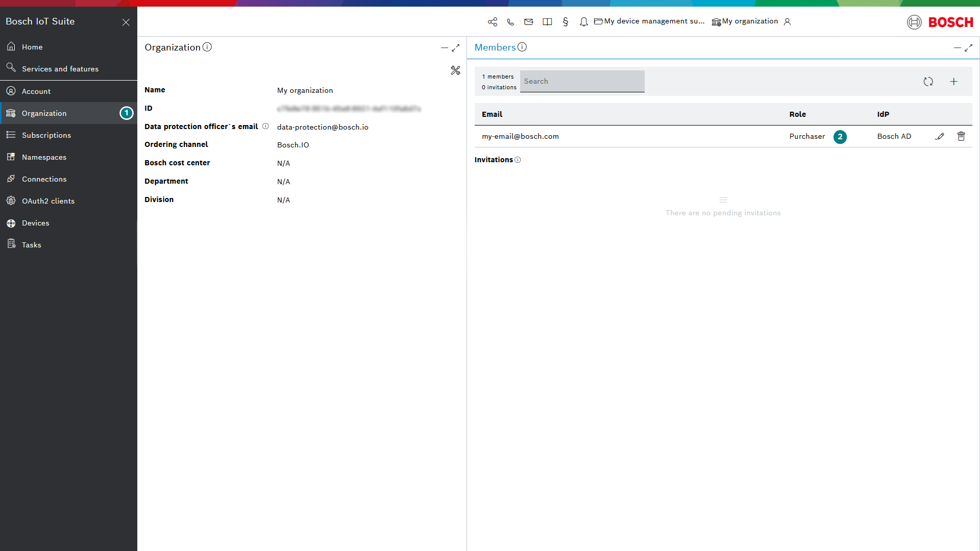Expand the Members panel to fullscreen

coord(969,47)
